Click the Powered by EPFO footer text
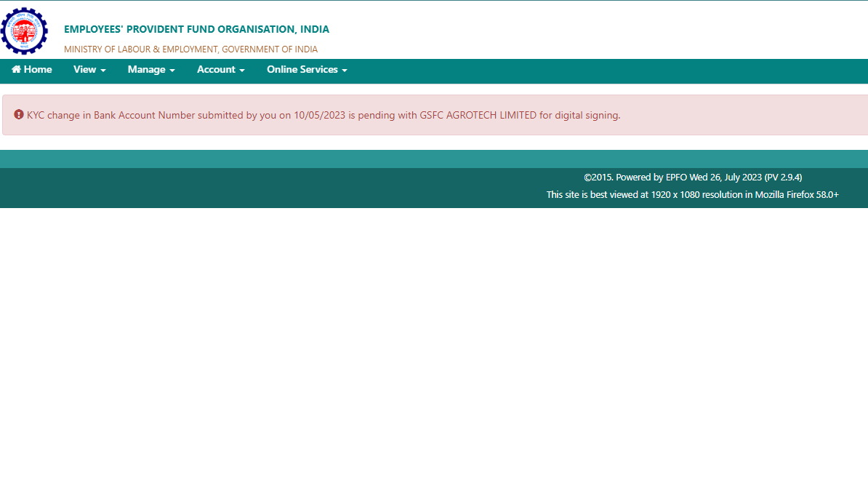Viewport: 868px width, 494px height. (x=693, y=178)
